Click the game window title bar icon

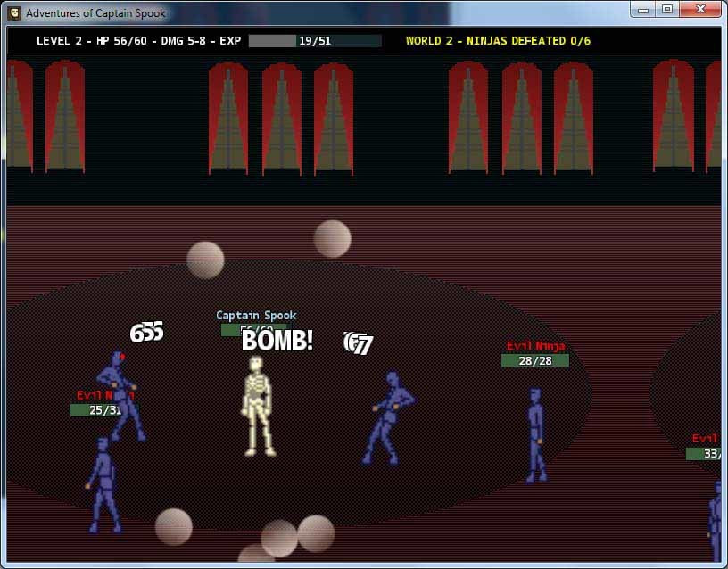[x=15, y=13]
